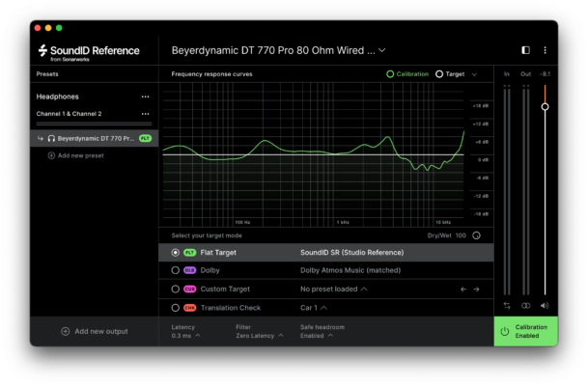Select the Dolby target mode radio button
This screenshot has height=386, width=588.
tap(175, 270)
